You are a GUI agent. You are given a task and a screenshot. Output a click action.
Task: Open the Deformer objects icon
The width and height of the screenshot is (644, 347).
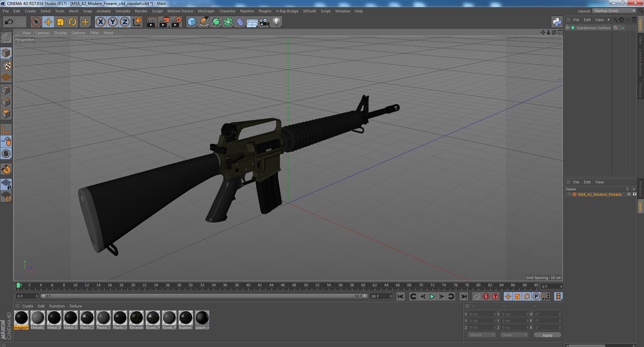pyautogui.click(x=240, y=22)
